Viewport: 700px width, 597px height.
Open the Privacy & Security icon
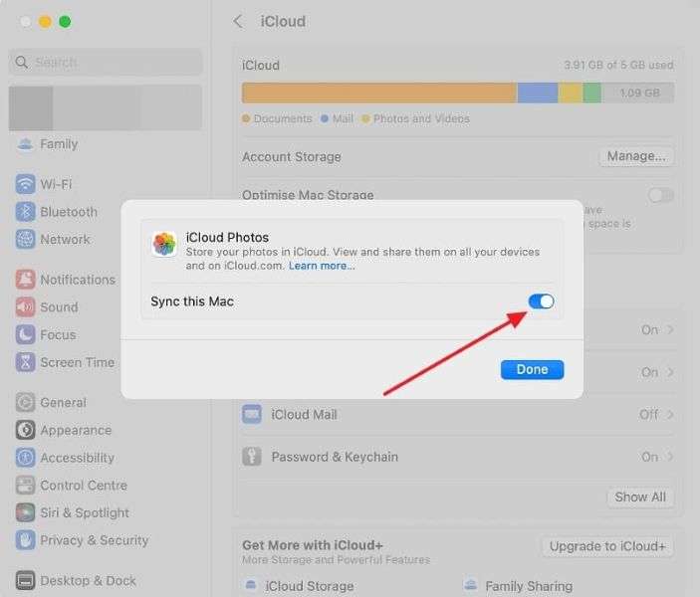(26, 540)
